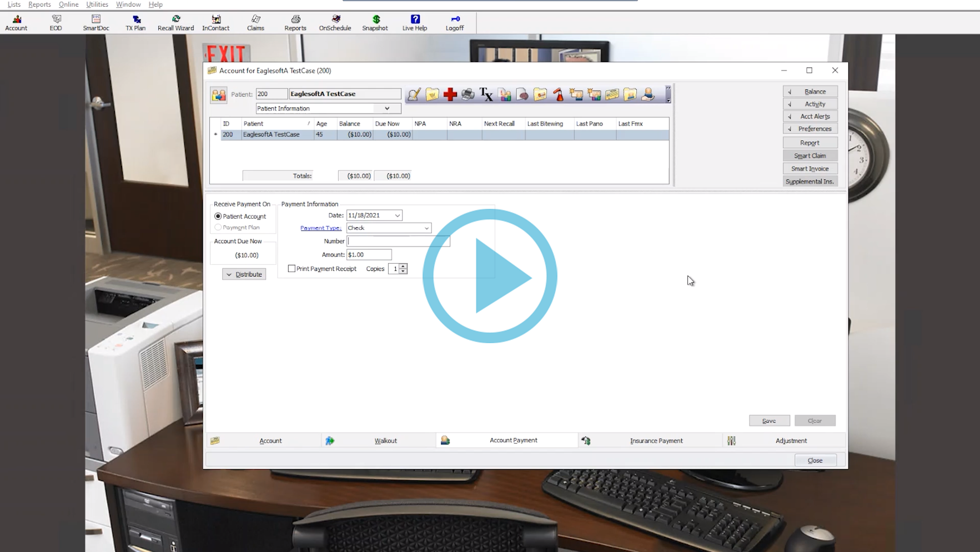980x552 pixels.
Task: Enable the Print Payment Receipt checkbox
Action: pyautogui.click(x=292, y=269)
